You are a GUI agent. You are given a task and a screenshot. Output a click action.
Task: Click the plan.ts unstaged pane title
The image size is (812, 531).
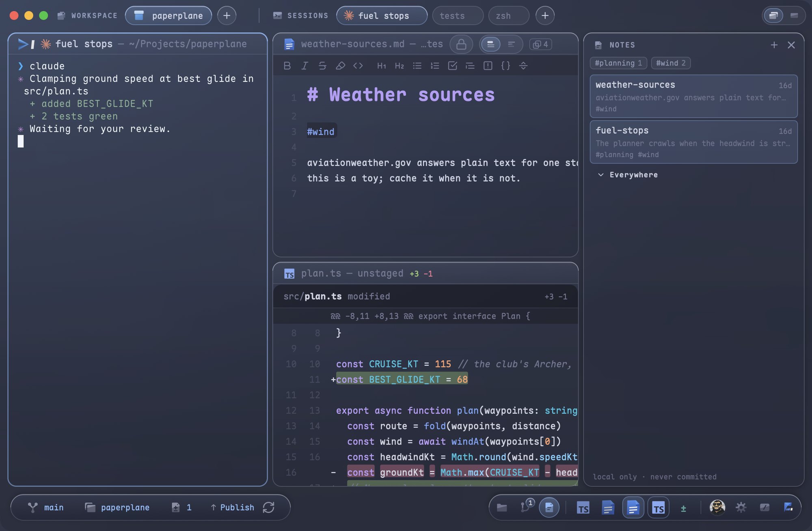pyautogui.click(x=352, y=274)
